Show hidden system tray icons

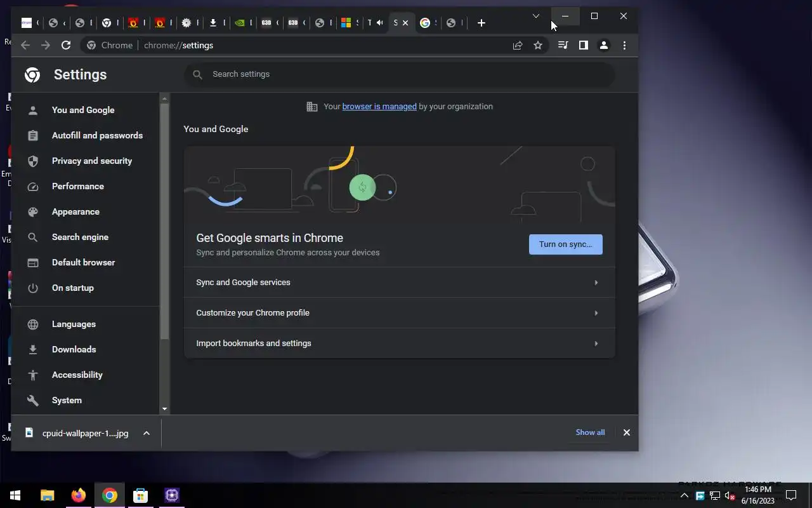684,495
